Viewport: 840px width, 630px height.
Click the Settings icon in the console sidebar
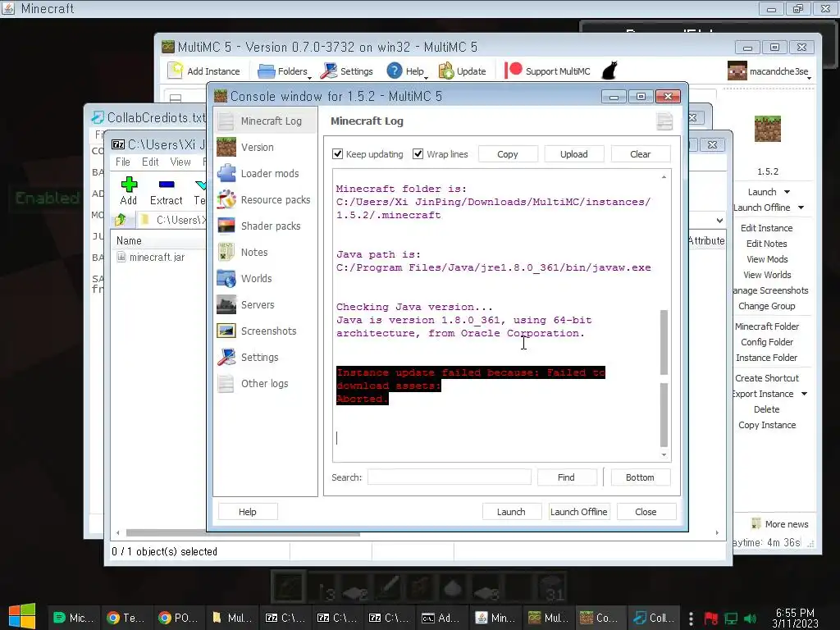(x=226, y=358)
